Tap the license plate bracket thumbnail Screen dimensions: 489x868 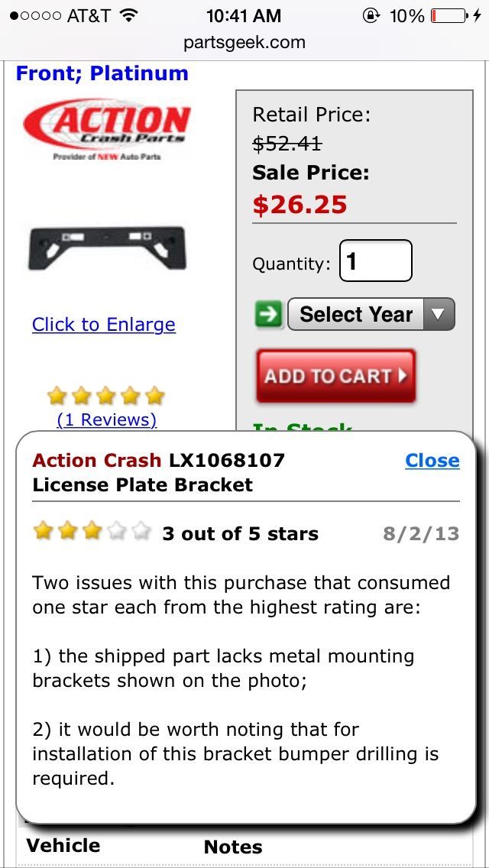(x=106, y=248)
